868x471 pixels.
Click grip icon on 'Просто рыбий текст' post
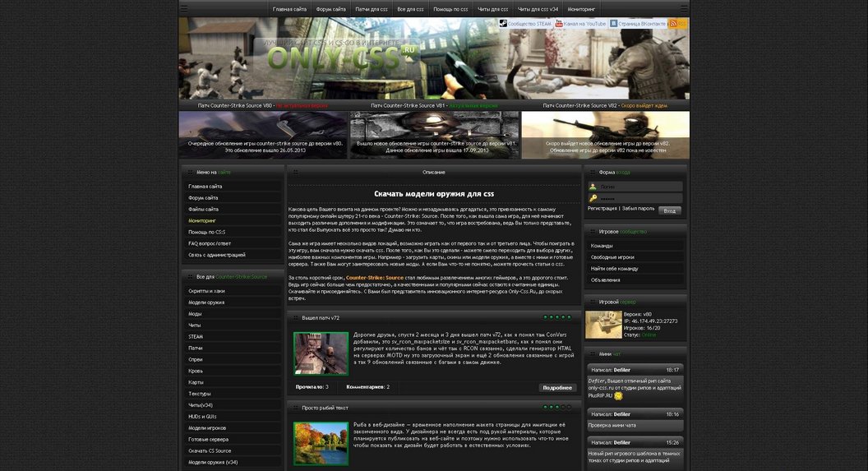[296, 408]
